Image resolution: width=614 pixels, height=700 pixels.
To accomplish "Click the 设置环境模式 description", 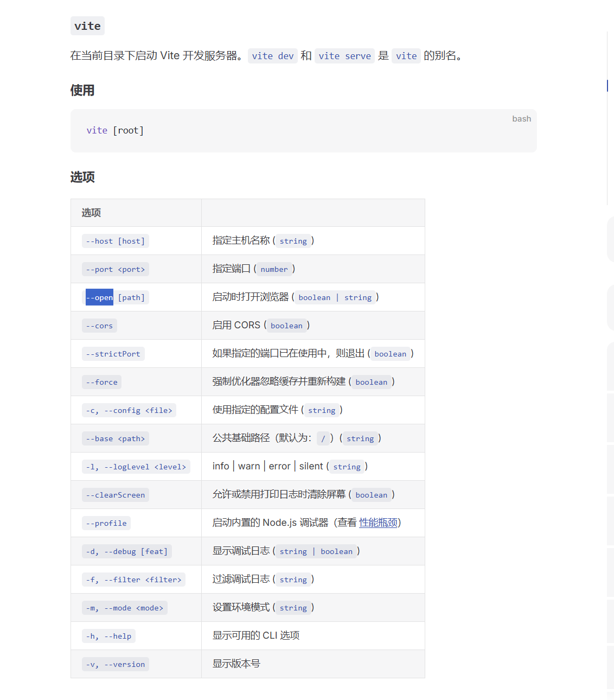I will pyautogui.click(x=241, y=607).
